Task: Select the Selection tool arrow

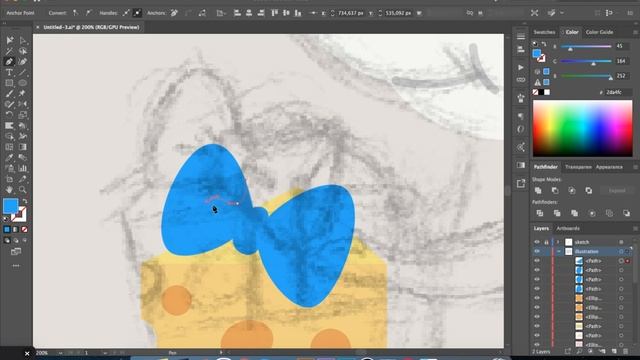Action: [9, 40]
